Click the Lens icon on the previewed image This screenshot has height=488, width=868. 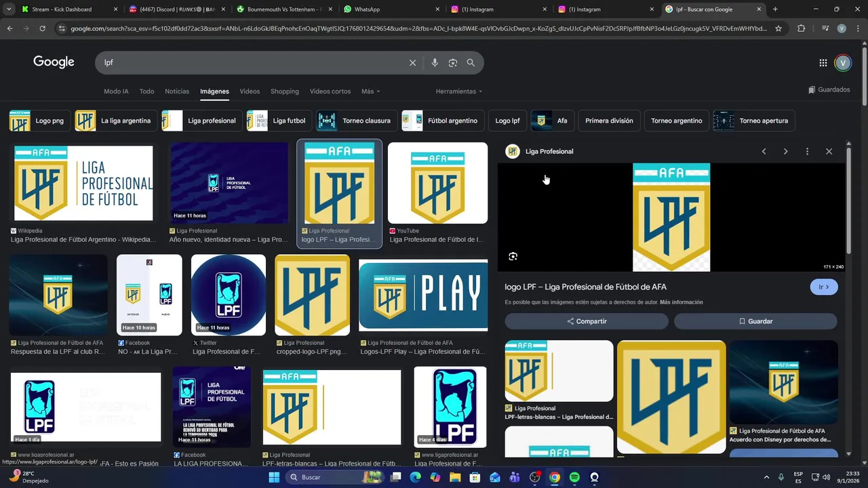513,256
